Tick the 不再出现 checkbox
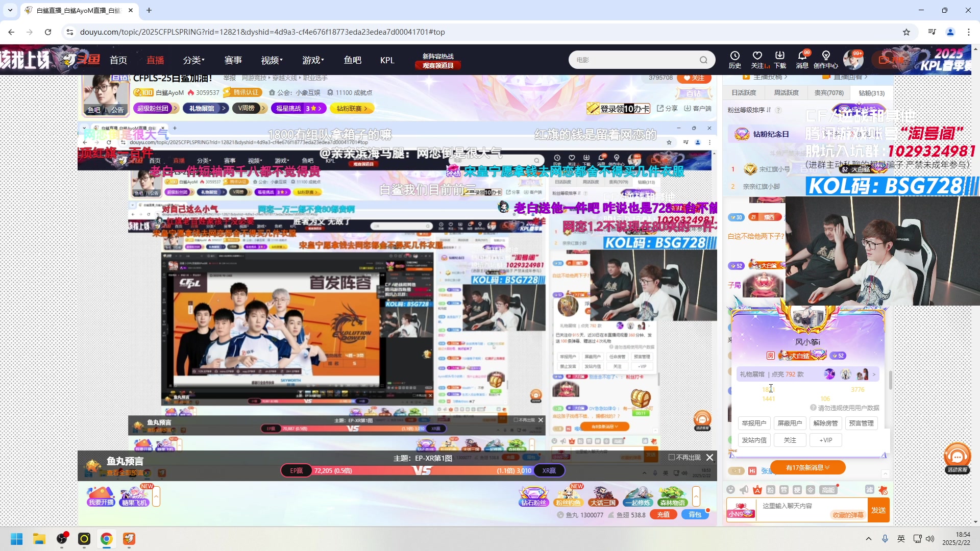 pyautogui.click(x=672, y=458)
